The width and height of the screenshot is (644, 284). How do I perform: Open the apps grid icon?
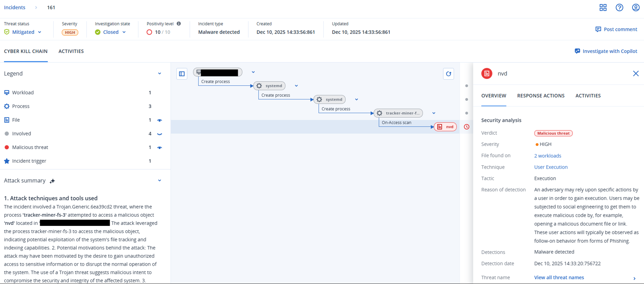coord(603,7)
